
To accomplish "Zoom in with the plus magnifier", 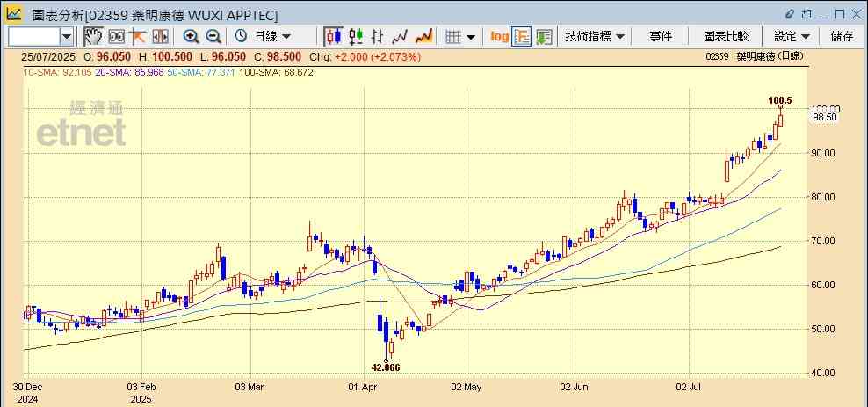I will [191, 37].
